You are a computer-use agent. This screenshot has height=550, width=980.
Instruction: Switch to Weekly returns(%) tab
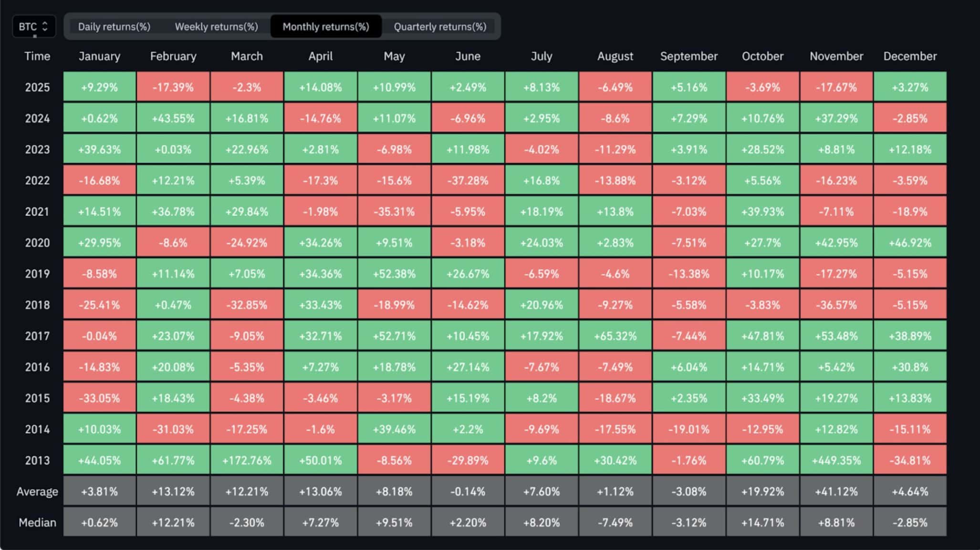click(216, 27)
